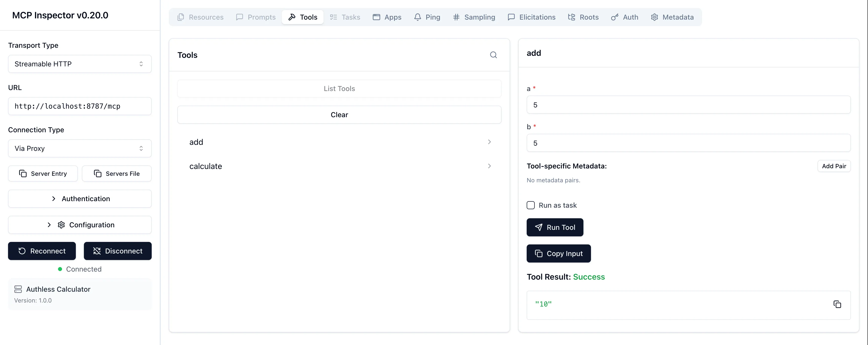Screen dimensions: 868x345
Task: Click the paper-plane icon on Run Tool
Action: pyautogui.click(x=539, y=227)
